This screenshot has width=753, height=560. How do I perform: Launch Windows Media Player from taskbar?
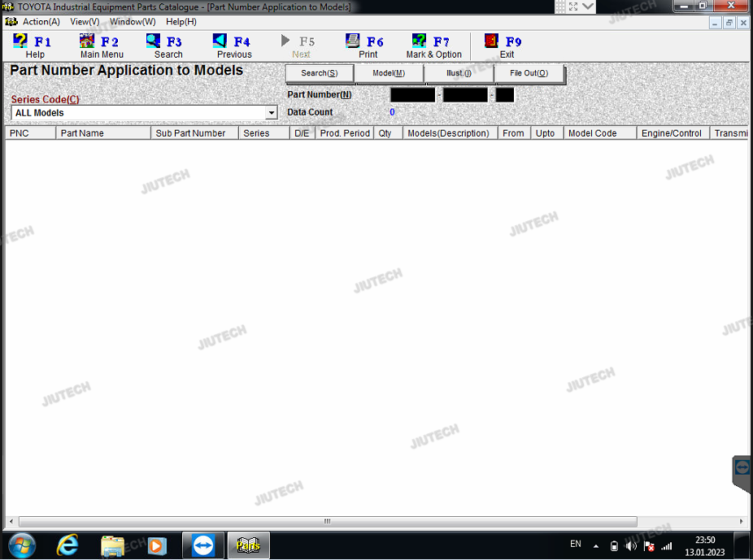coord(157,546)
